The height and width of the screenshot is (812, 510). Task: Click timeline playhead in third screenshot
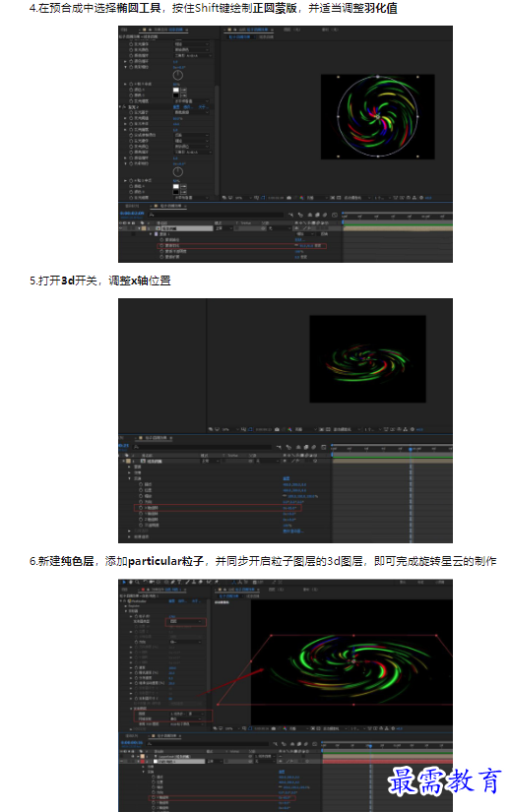370,745
